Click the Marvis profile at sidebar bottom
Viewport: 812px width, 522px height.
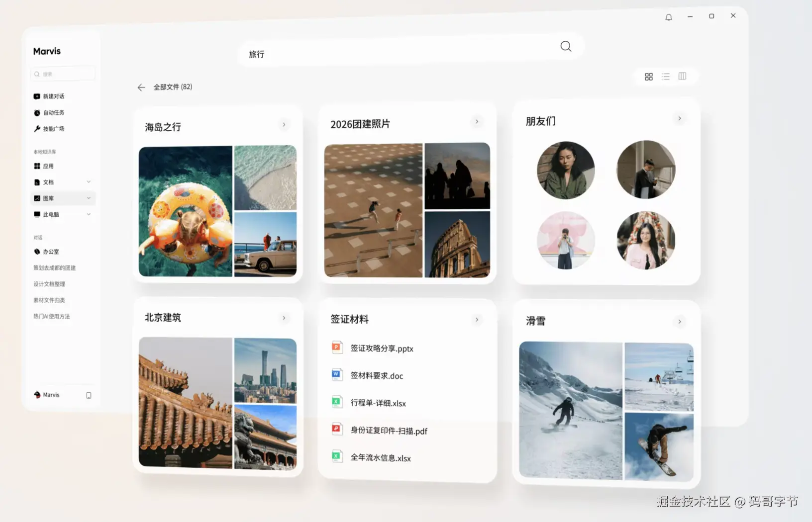point(47,395)
